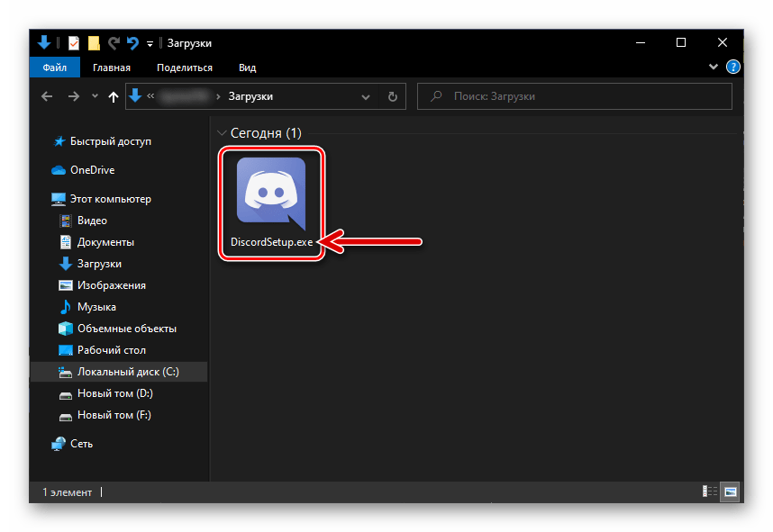Click the Поиск: Загрузки search field

click(575, 96)
